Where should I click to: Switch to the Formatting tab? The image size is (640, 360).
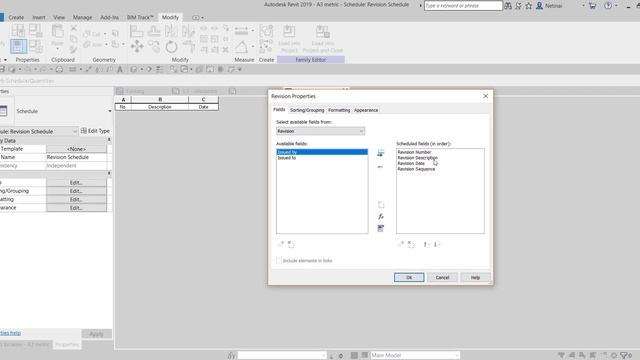tap(339, 110)
